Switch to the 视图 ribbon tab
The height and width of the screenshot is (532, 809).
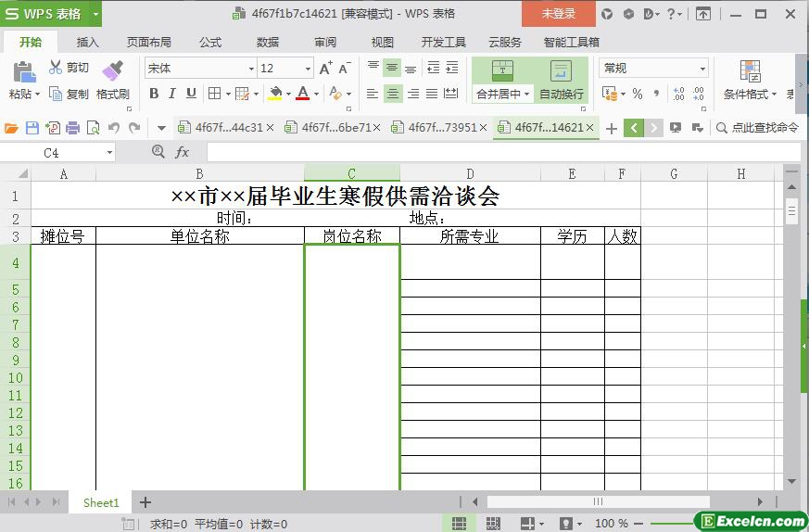pyautogui.click(x=383, y=43)
